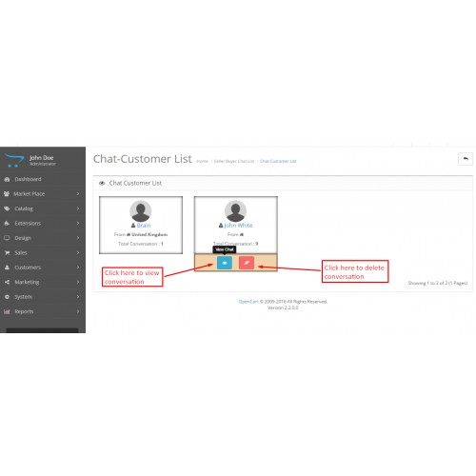
Task: Go to Home breadcrumb link
Action: 202,161
